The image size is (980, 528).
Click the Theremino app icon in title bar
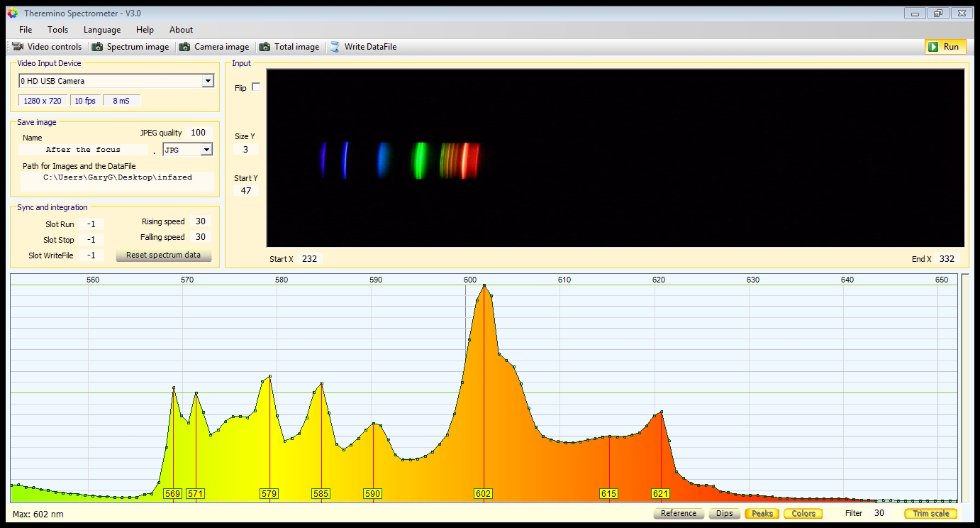(x=12, y=13)
